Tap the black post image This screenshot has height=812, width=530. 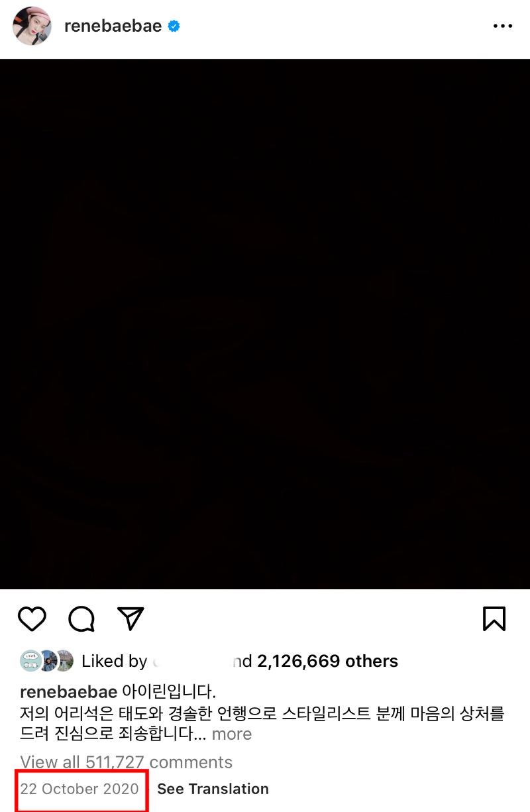coord(265,323)
